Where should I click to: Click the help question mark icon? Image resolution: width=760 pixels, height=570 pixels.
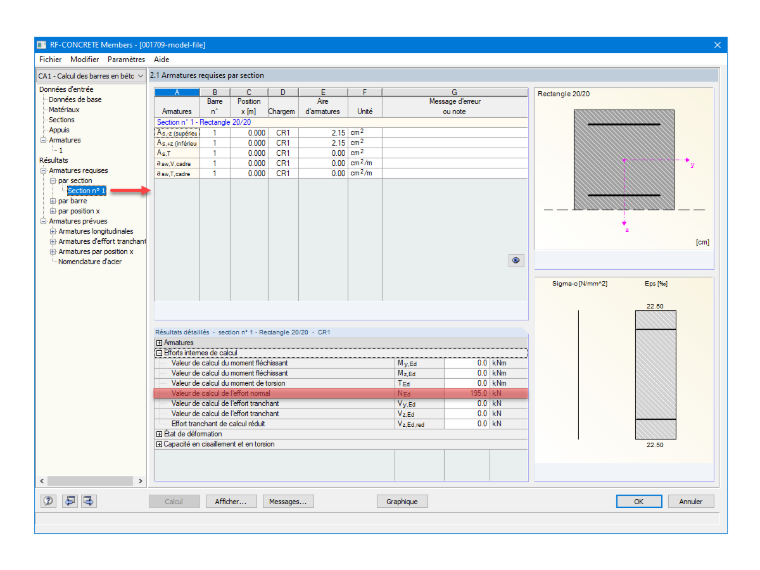click(48, 501)
